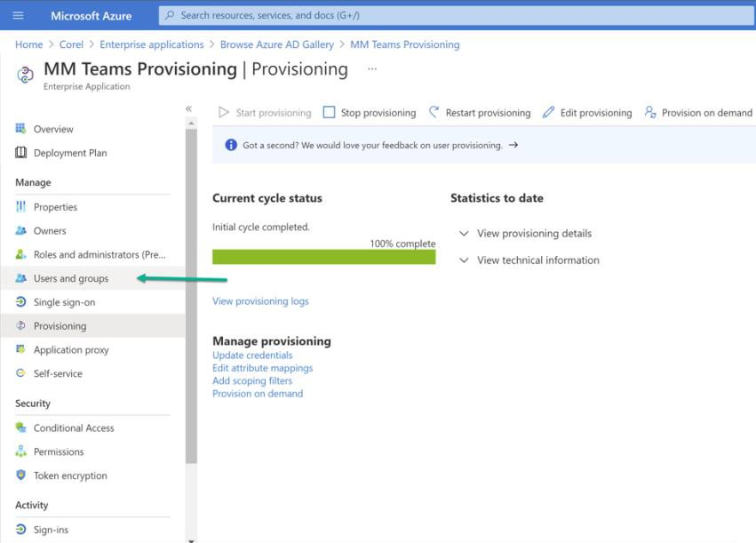Click the MM Teams Provisioning app icon
Viewport: 756px width, 543px height.
tap(25, 75)
